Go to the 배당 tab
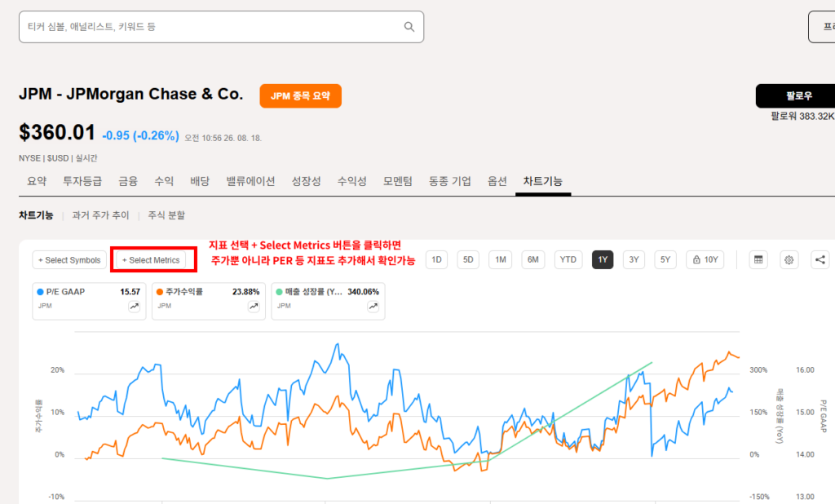The image size is (835, 504). tap(200, 181)
